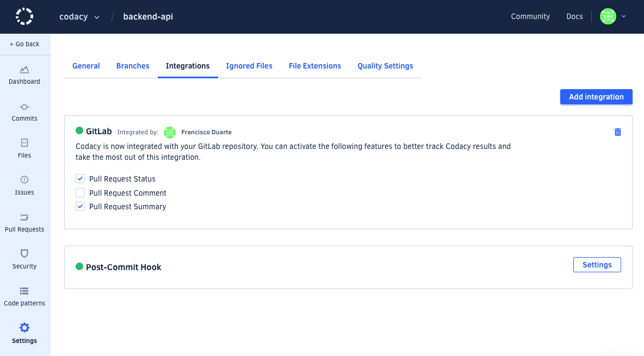This screenshot has height=356, width=644.
Task: Uncheck the Pull Request Summary checkbox
Action: click(x=80, y=206)
